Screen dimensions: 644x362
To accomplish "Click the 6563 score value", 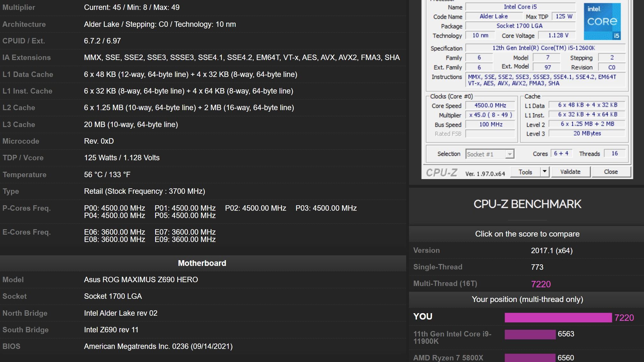I will point(566,334).
